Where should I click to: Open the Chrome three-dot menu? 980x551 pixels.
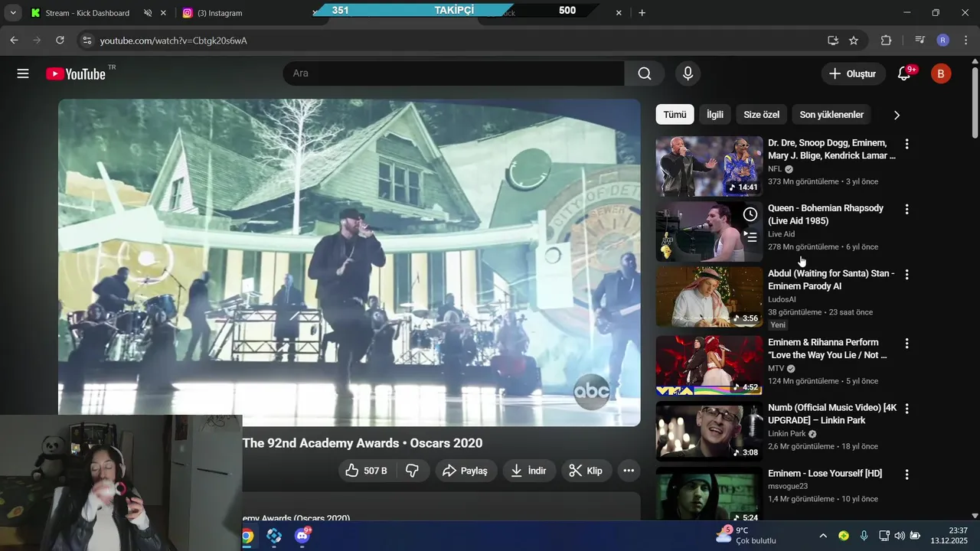pyautogui.click(x=966, y=41)
